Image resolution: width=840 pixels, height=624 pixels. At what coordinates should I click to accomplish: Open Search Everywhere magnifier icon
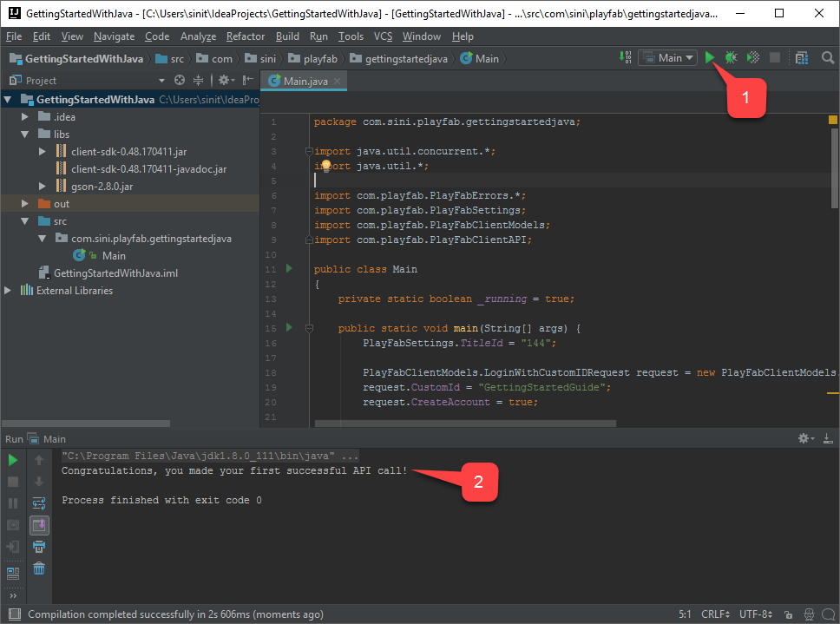point(827,57)
